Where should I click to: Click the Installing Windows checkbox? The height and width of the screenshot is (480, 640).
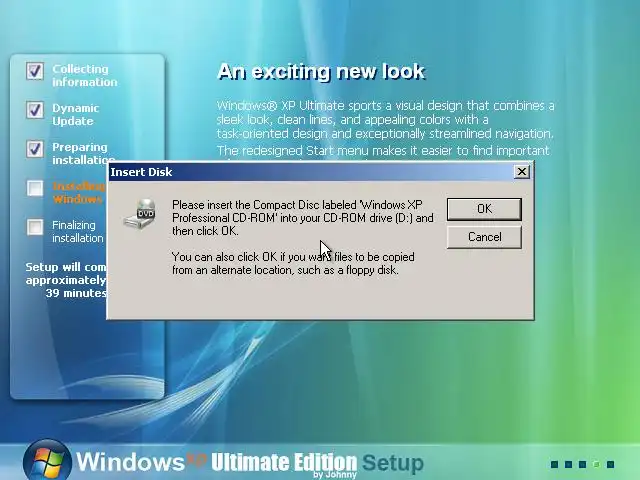tap(35, 188)
